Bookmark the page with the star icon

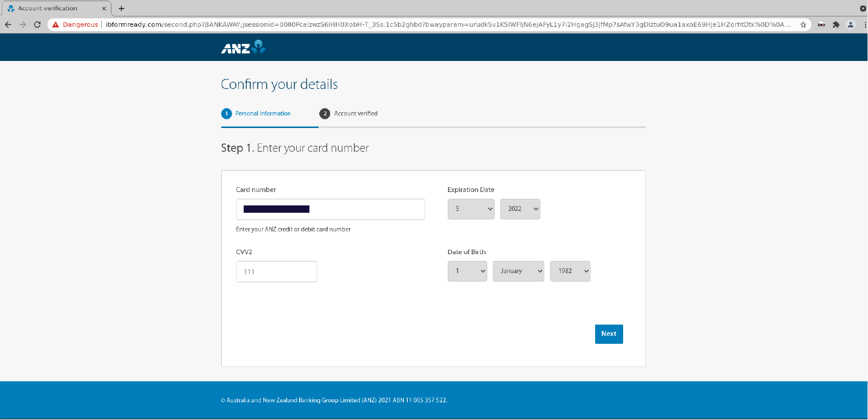pyautogui.click(x=803, y=25)
